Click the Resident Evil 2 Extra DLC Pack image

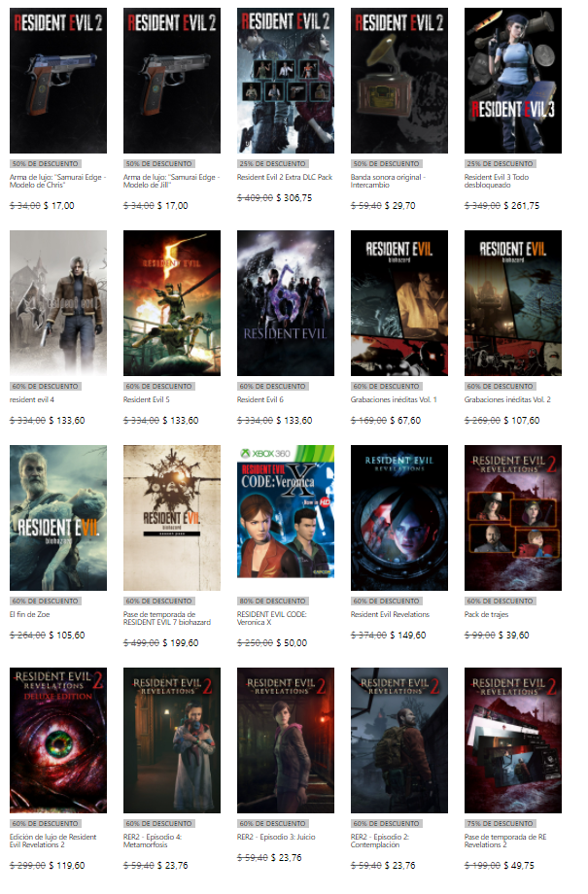pos(286,80)
